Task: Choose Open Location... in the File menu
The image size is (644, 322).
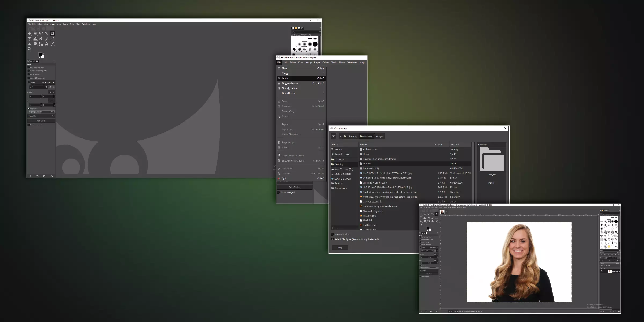Action: [x=301, y=88]
